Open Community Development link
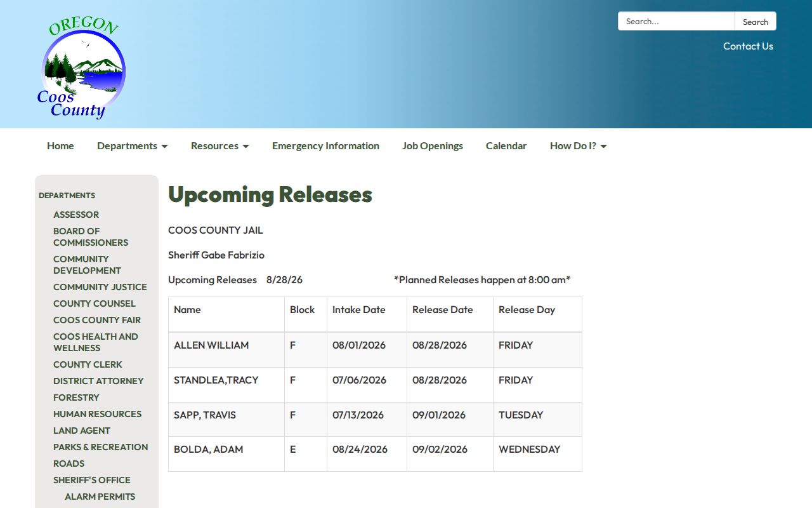 point(87,265)
